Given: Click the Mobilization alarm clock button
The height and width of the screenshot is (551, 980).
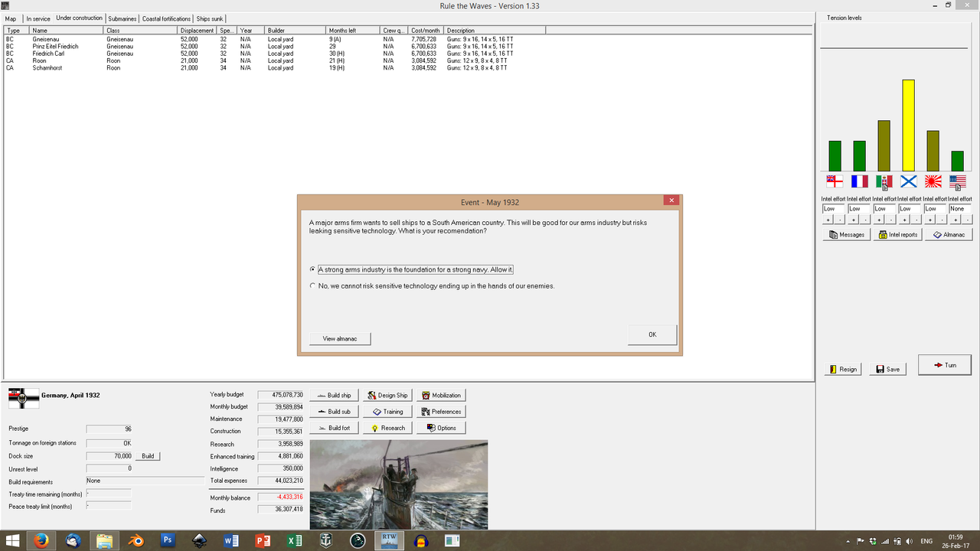Looking at the screenshot, I should coord(441,395).
